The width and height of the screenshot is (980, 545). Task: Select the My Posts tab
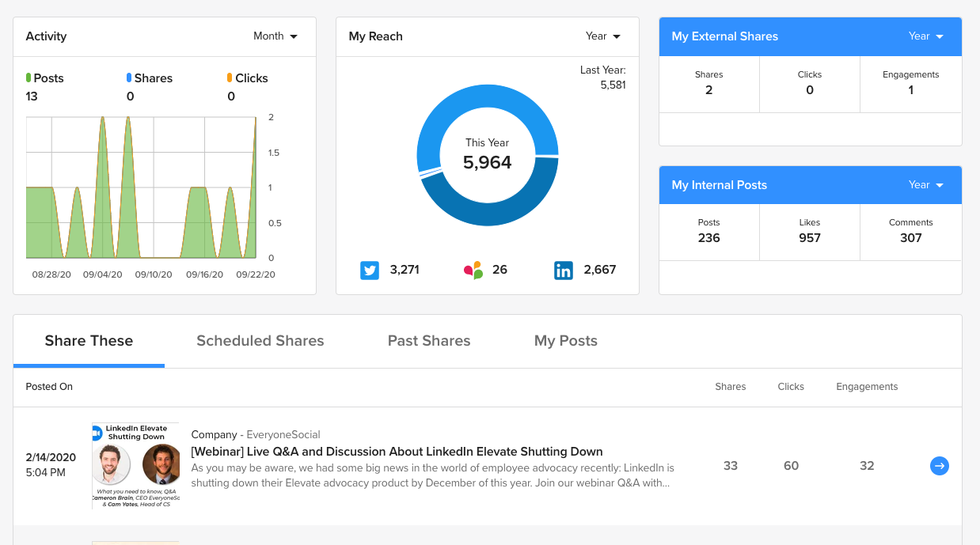565,341
